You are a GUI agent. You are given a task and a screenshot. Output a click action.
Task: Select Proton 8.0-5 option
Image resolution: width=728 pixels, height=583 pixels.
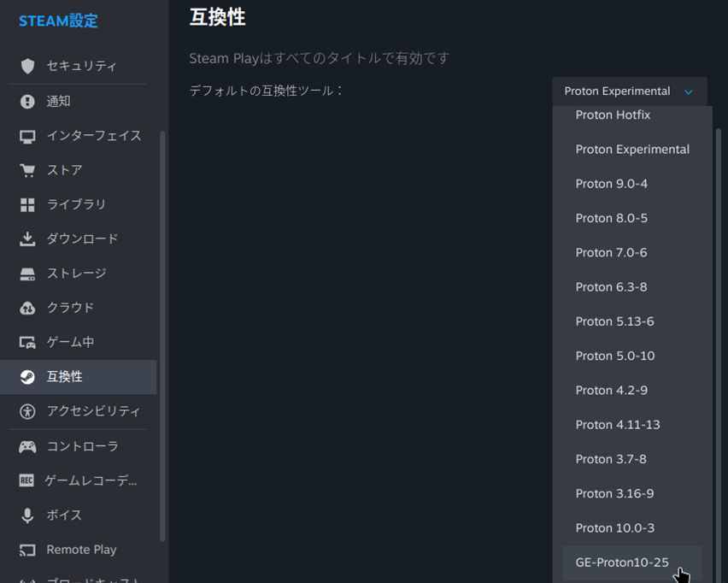click(x=632, y=218)
